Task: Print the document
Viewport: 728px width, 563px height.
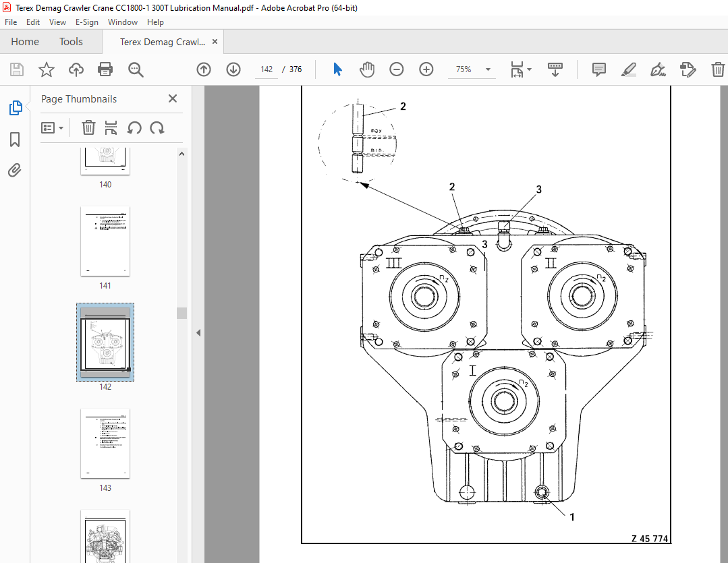Action: (x=105, y=69)
